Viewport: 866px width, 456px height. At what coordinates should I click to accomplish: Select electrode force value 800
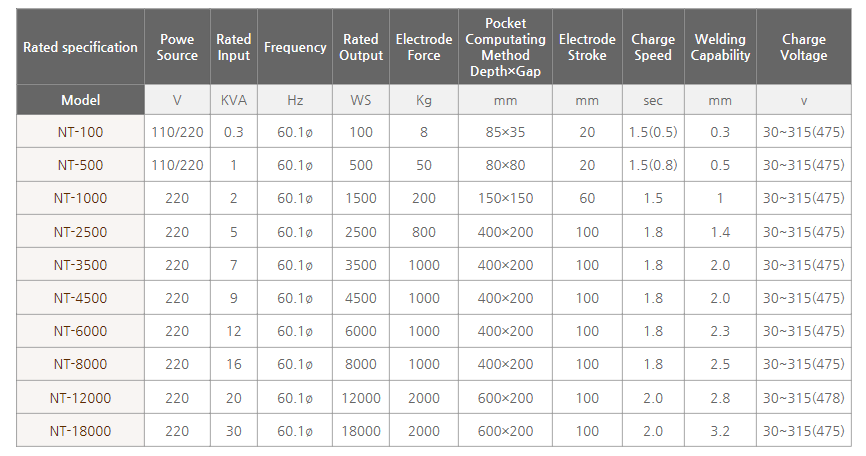424,232
